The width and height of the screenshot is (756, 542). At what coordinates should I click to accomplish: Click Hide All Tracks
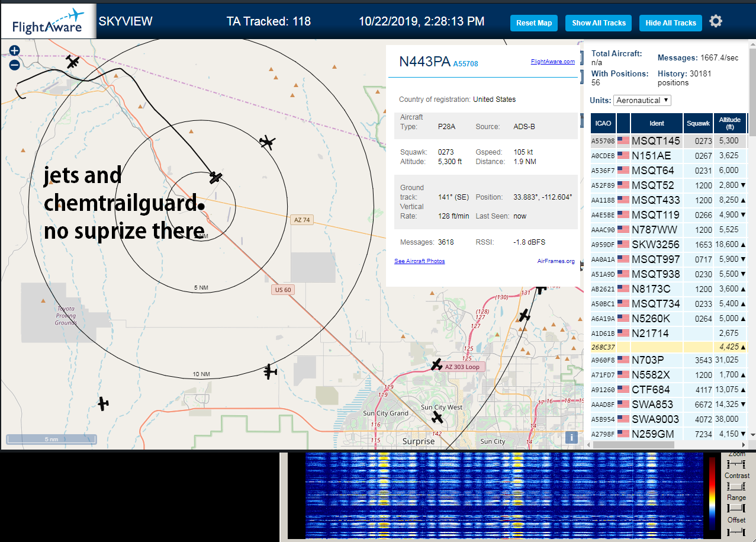(671, 23)
